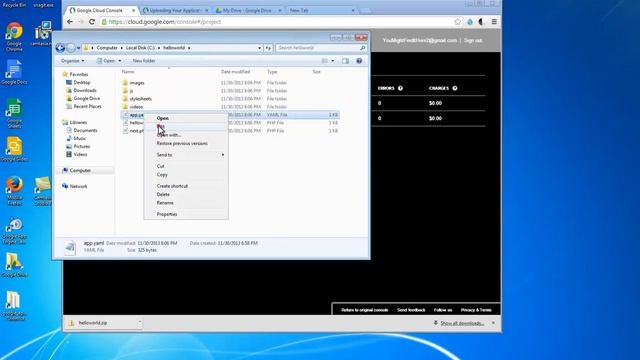
Task: Click Return to original console link
Action: point(364,310)
